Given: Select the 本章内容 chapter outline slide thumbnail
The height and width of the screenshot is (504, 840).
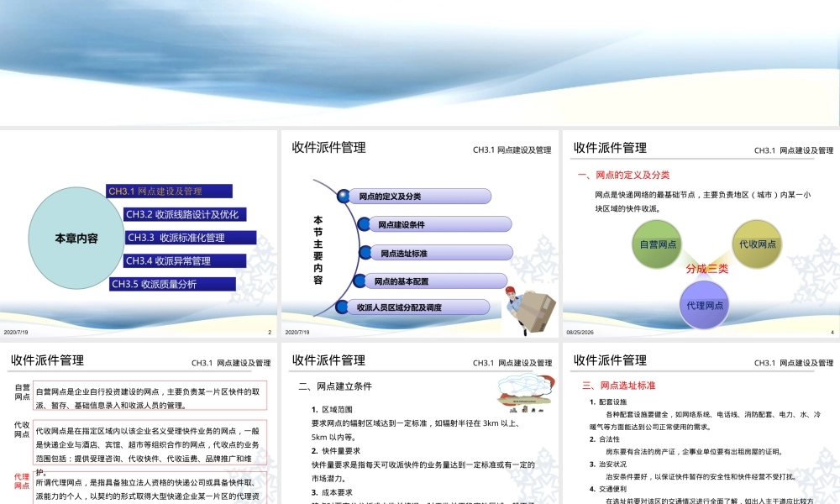Looking at the screenshot, I should 139,234.
